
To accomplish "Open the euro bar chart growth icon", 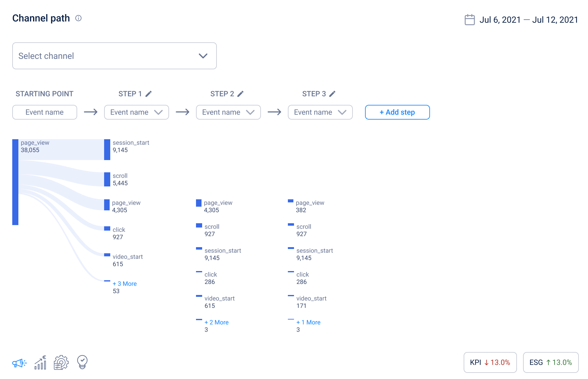I will pos(40,362).
